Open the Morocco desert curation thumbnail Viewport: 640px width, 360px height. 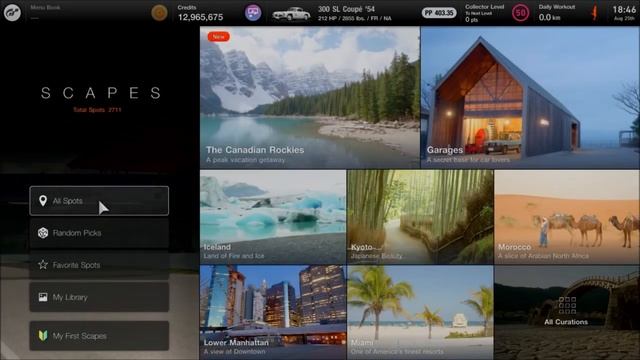pos(567,217)
